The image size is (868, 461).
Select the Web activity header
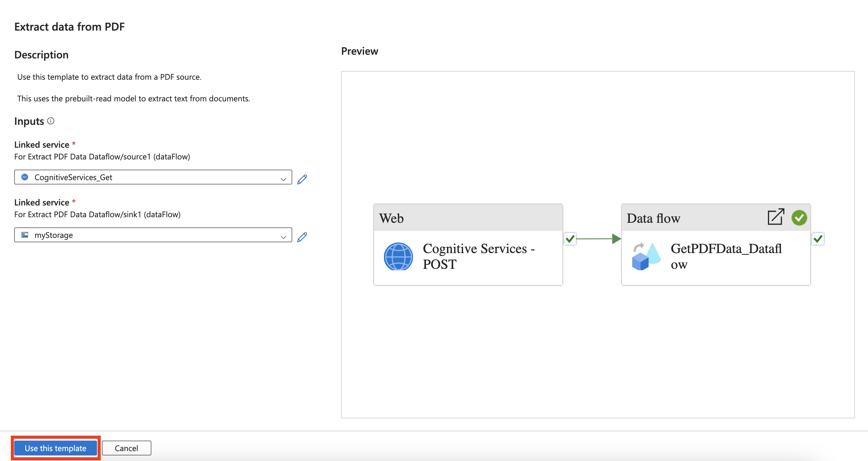468,218
